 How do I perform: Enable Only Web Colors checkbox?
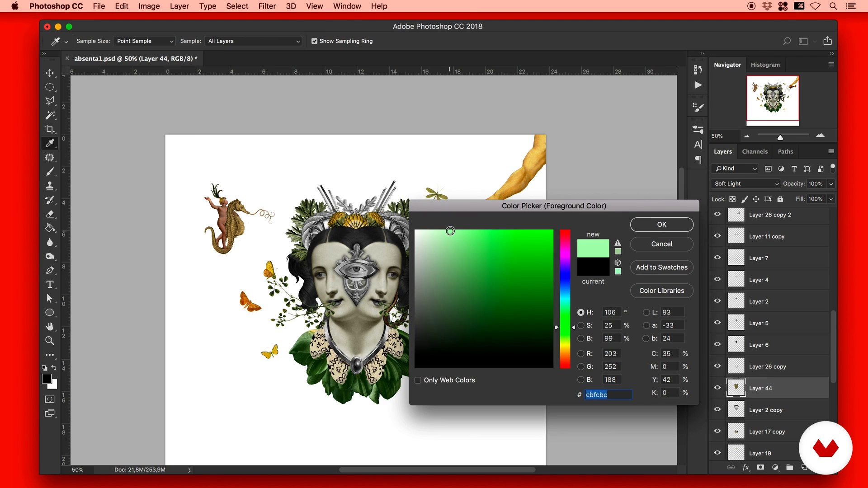(418, 380)
